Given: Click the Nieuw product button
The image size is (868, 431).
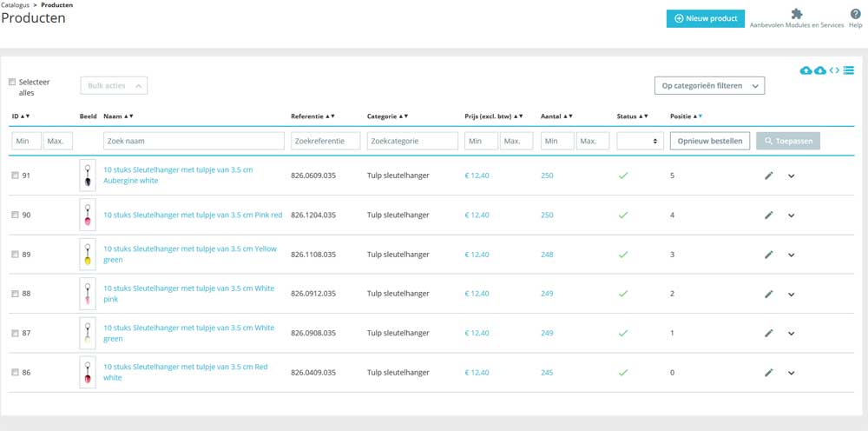Looking at the screenshot, I should click(706, 18).
